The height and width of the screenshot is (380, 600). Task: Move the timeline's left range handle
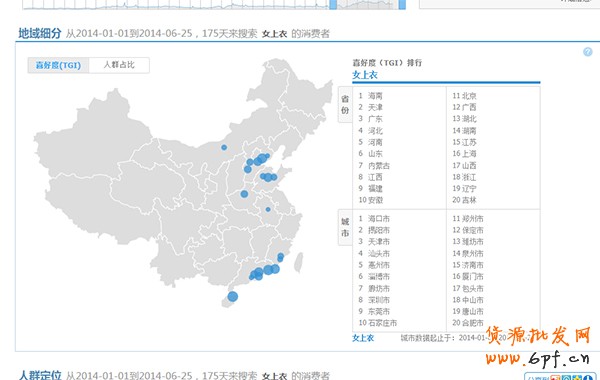pyautogui.click(x=333, y=5)
